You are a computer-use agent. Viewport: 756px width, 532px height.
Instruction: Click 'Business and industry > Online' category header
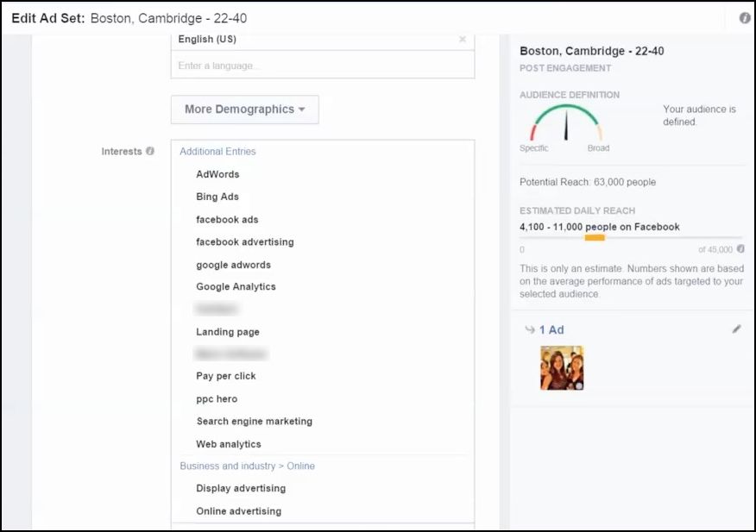point(248,466)
